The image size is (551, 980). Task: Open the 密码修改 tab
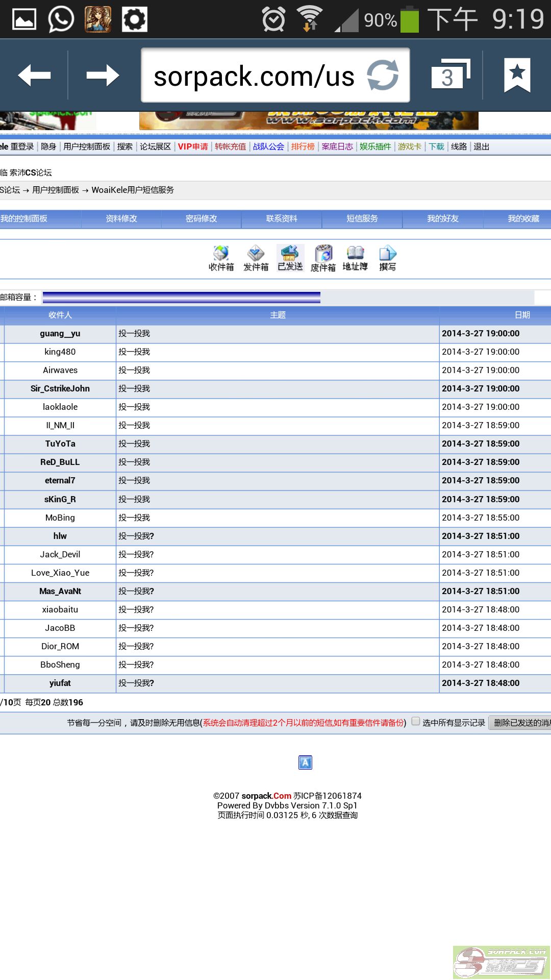pos(202,218)
